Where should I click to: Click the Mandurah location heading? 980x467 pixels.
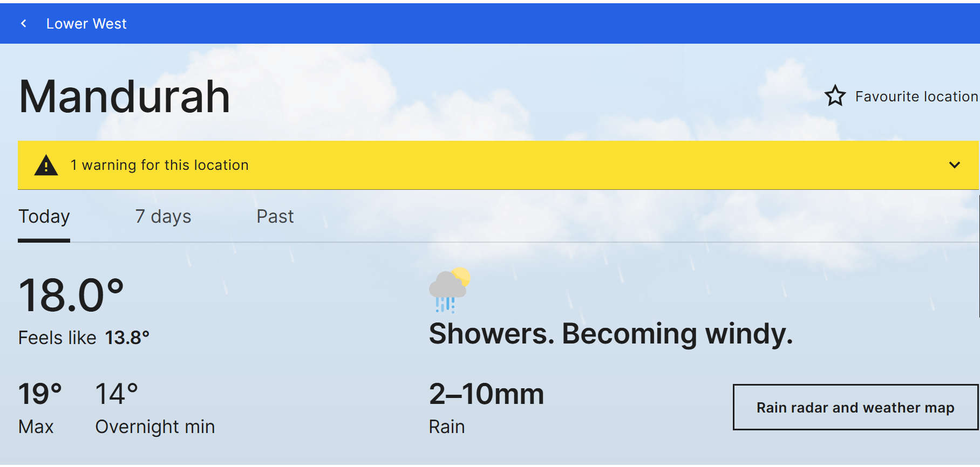(x=125, y=97)
